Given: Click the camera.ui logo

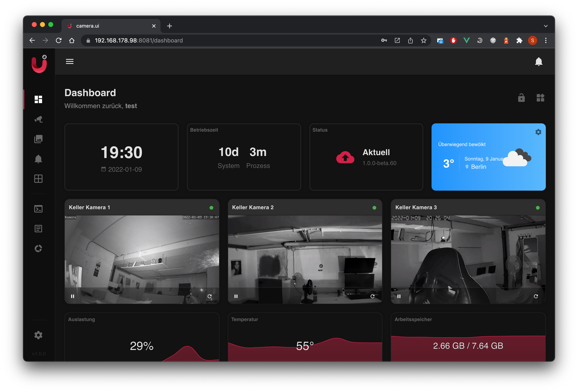Looking at the screenshot, I should point(39,64).
